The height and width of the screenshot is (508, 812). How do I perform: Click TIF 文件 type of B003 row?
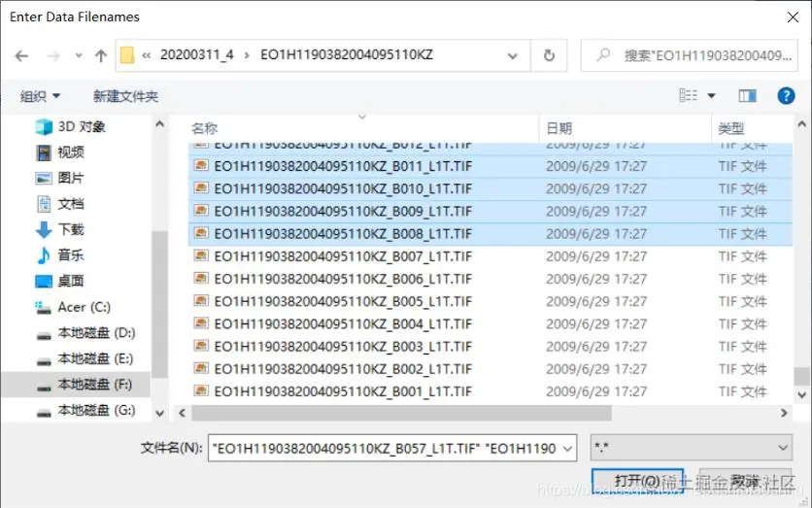[x=743, y=347]
